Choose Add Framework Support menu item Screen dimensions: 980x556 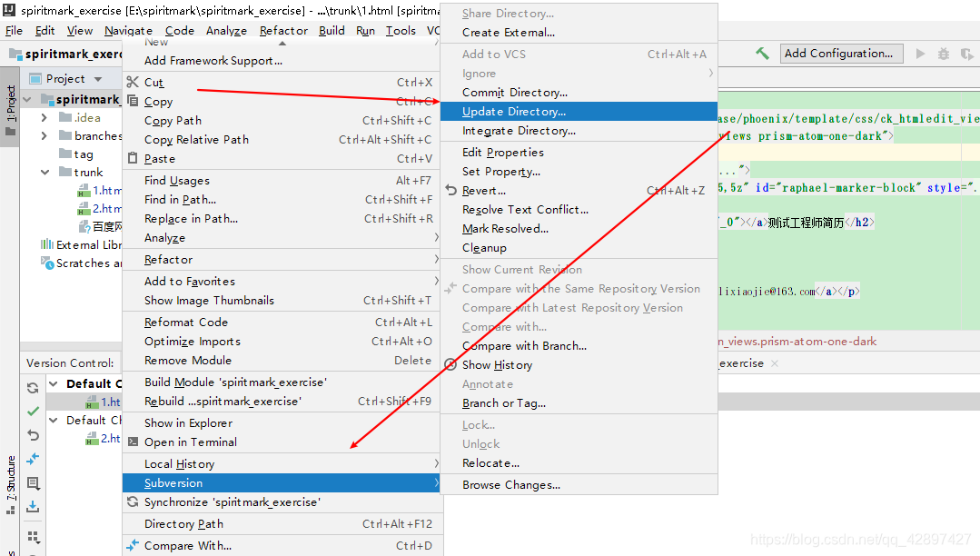tap(282, 61)
